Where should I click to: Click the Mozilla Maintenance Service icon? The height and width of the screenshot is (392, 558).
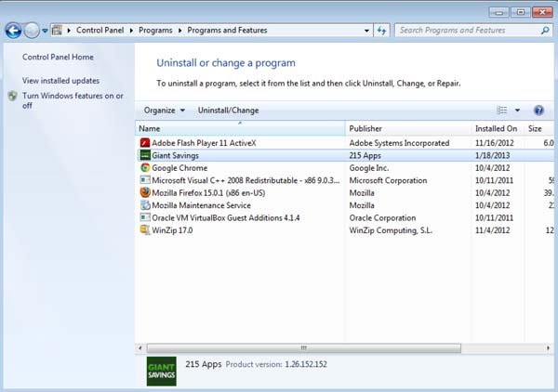point(145,205)
